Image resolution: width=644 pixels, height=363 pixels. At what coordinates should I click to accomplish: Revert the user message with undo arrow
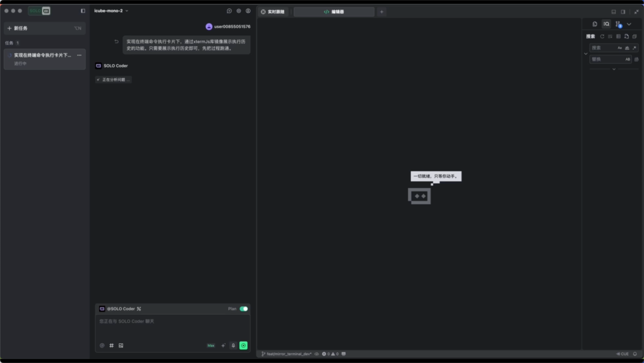117,42
